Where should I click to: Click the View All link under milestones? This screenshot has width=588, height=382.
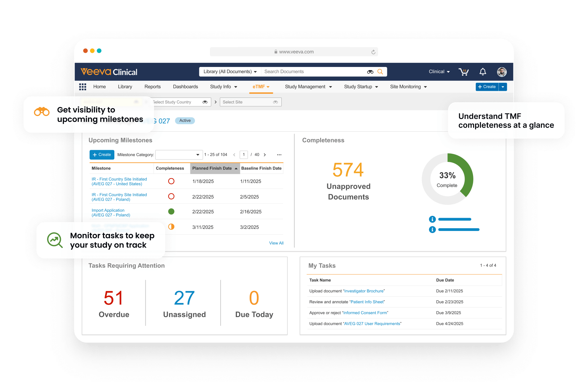coord(276,243)
